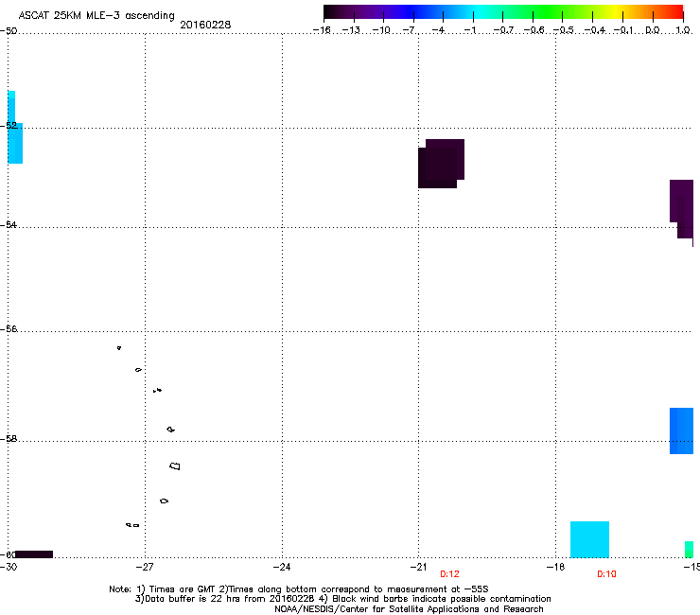Select the -4 label under the color bar

[438, 30]
